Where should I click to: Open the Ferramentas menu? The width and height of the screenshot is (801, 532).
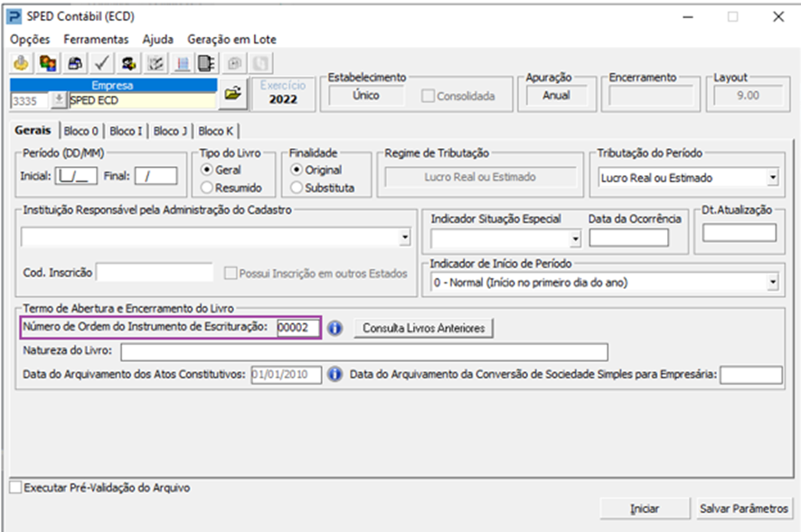96,40
